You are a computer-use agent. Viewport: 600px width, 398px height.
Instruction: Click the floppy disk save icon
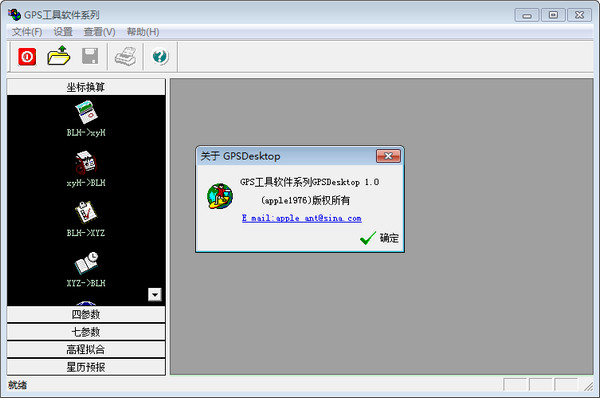(90, 56)
